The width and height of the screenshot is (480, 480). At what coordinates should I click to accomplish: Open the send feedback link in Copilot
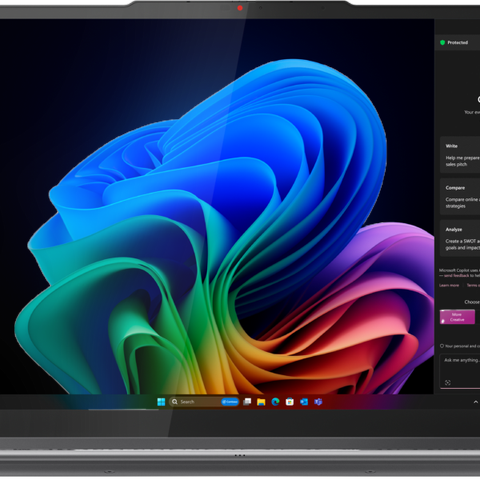click(457, 275)
